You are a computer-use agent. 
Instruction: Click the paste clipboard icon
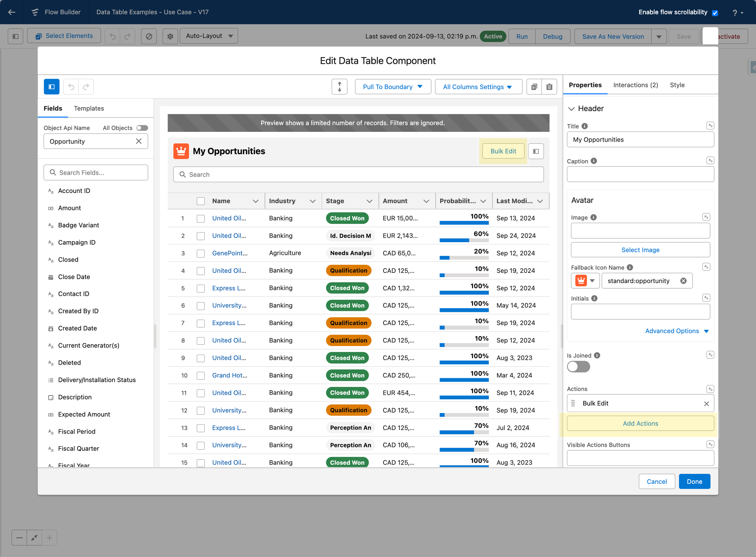coord(549,87)
